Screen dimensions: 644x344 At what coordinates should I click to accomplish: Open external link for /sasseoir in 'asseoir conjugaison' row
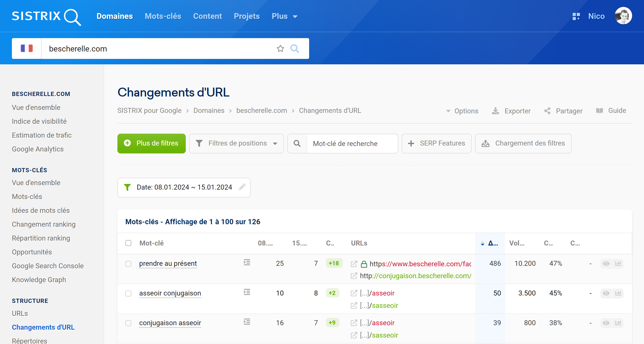354,306
